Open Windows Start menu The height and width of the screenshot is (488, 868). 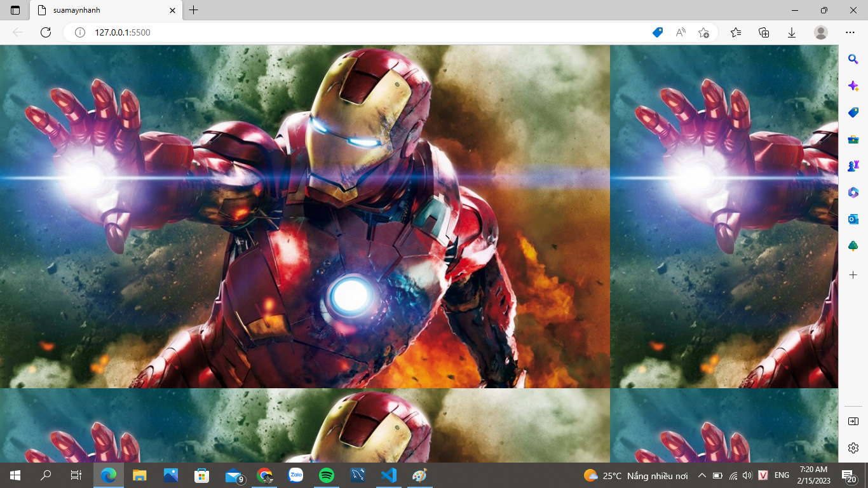[15, 475]
